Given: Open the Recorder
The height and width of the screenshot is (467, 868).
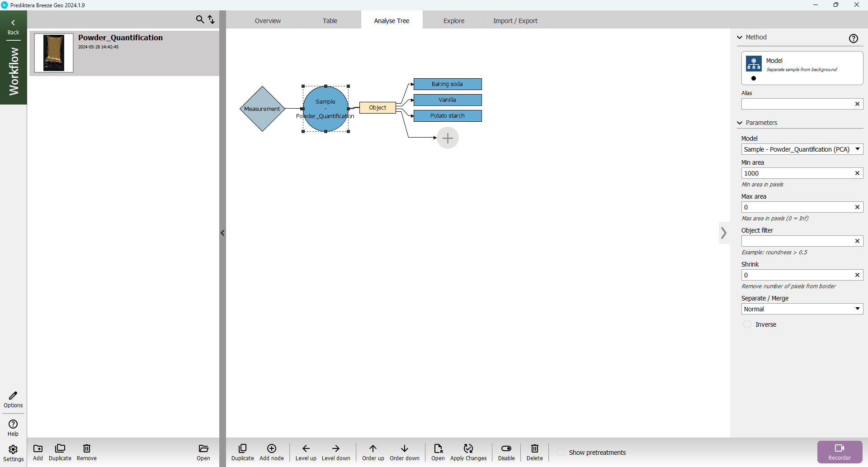Looking at the screenshot, I should [x=839, y=452].
